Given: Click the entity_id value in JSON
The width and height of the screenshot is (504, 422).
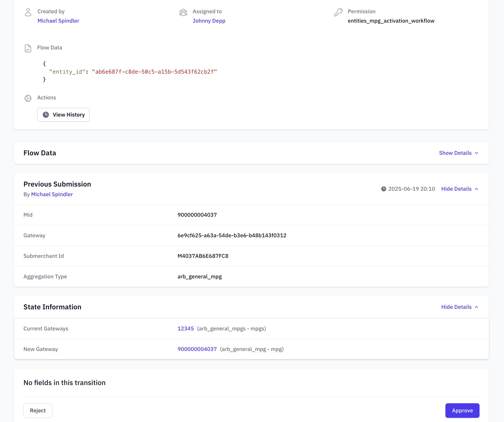Looking at the screenshot, I should [154, 72].
